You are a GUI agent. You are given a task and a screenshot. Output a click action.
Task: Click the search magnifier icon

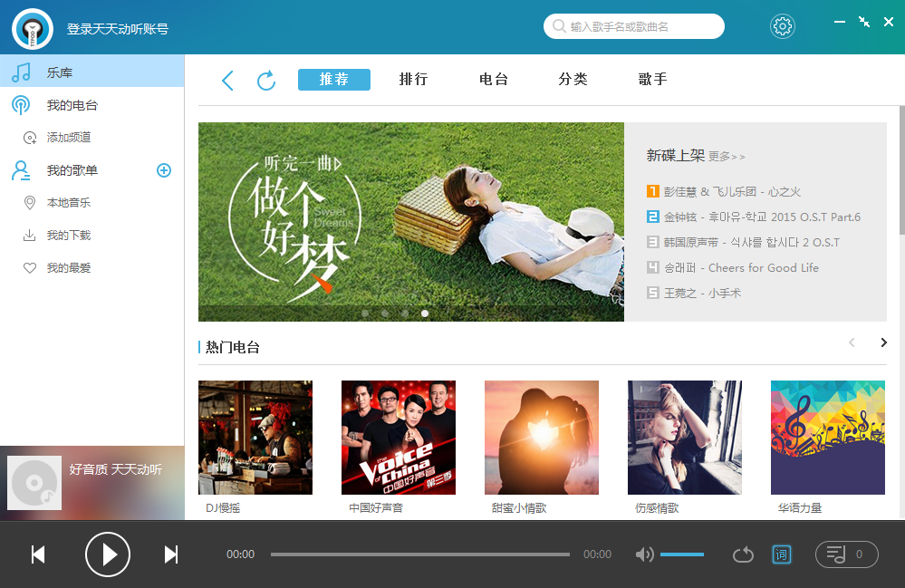tap(559, 26)
